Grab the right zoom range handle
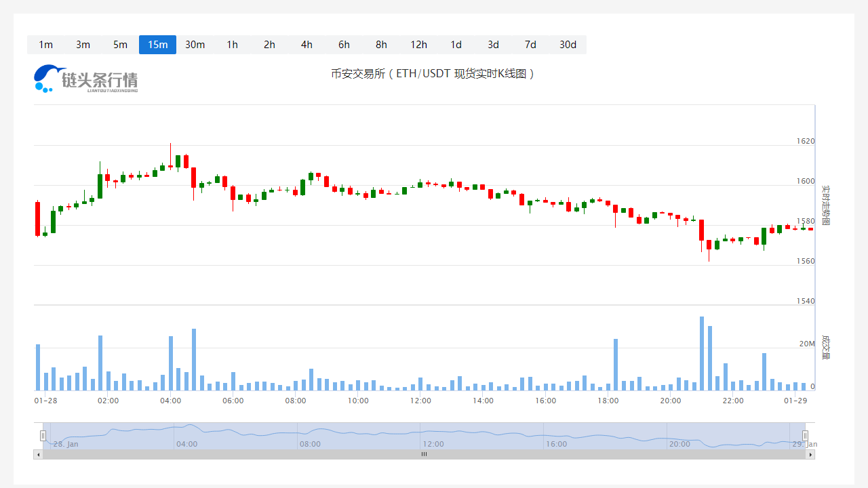This screenshot has height=488, width=868. [x=805, y=436]
